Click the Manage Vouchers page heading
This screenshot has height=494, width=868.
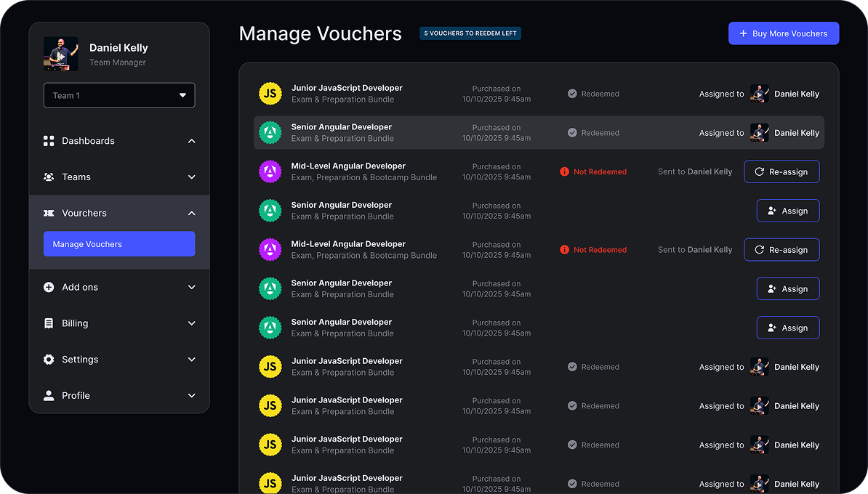click(x=320, y=33)
